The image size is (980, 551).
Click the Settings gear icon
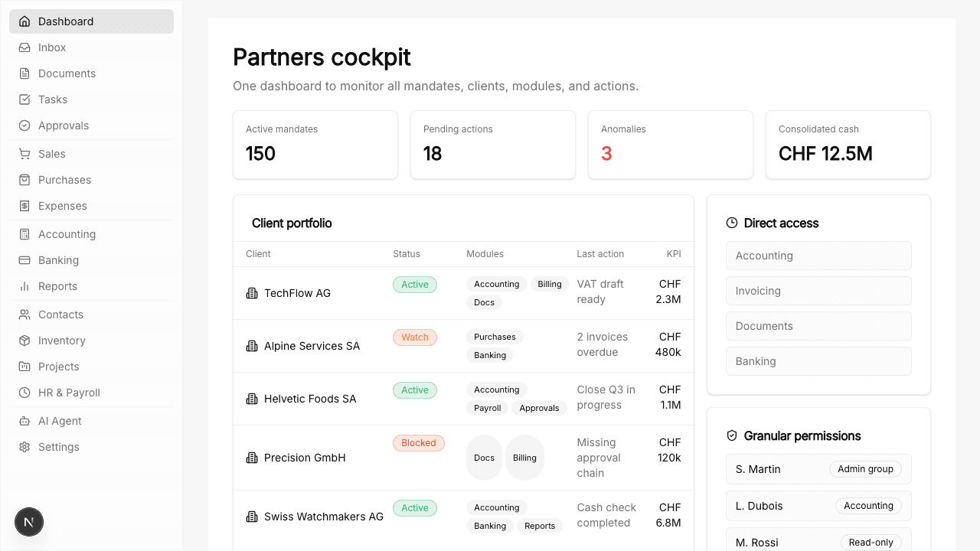(x=24, y=447)
